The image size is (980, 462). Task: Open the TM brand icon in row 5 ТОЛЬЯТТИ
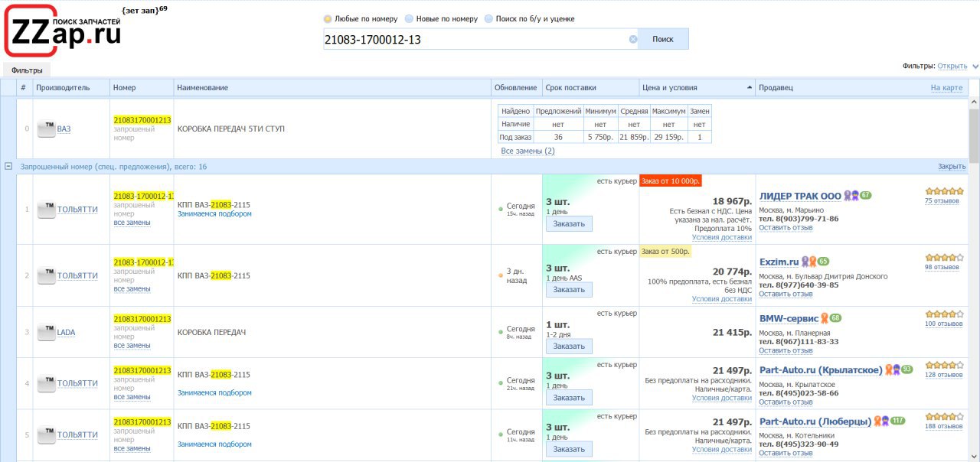point(47,434)
